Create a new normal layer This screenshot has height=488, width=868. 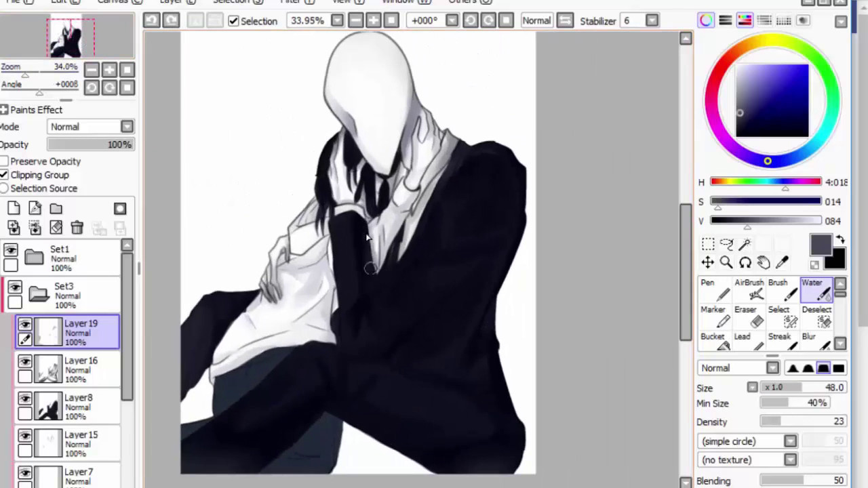tap(14, 209)
